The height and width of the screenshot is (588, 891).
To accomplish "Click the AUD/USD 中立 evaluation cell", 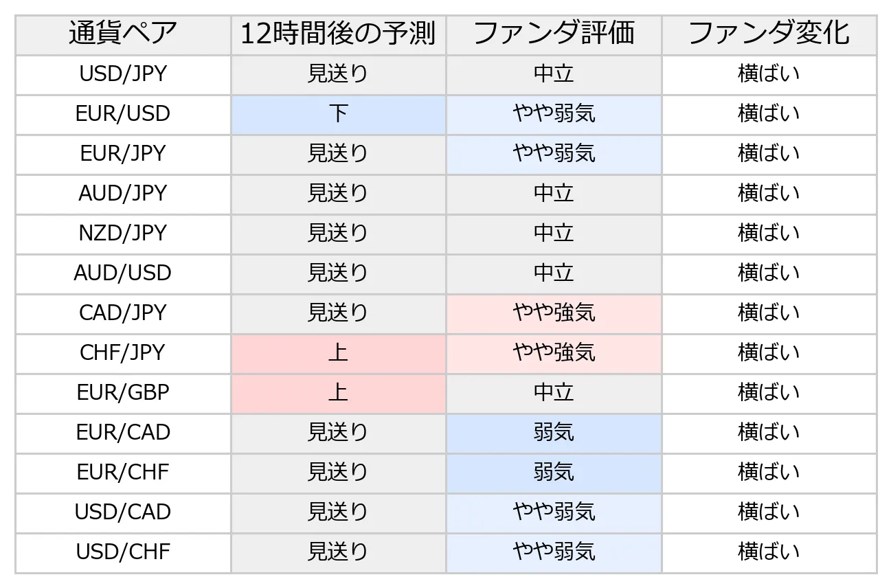I will (x=554, y=273).
